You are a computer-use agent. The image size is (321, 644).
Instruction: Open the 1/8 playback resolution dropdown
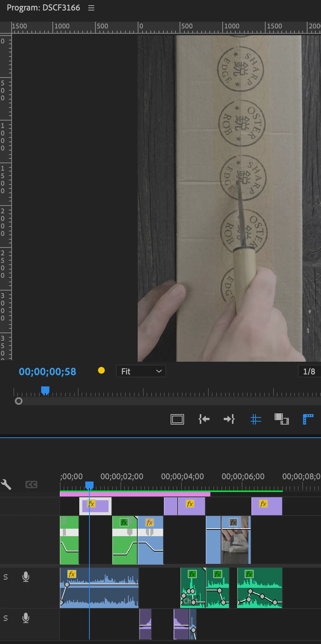(x=309, y=371)
